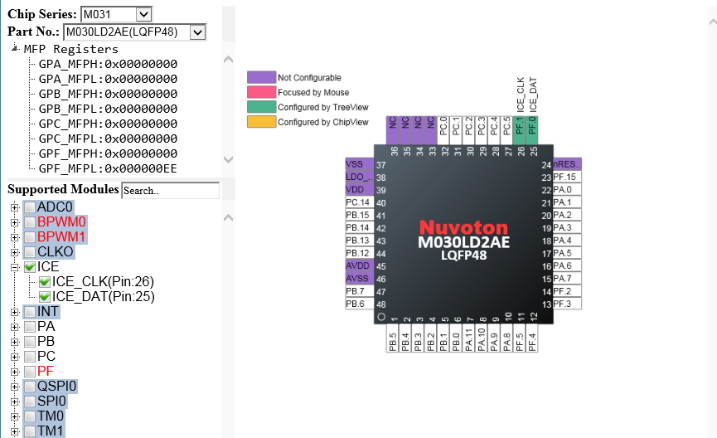The width and height of the screenshot is (717, 438).
Task: Select pin PC.5 at top of chip
Action: pyautogui.click(x=507, y=130)
